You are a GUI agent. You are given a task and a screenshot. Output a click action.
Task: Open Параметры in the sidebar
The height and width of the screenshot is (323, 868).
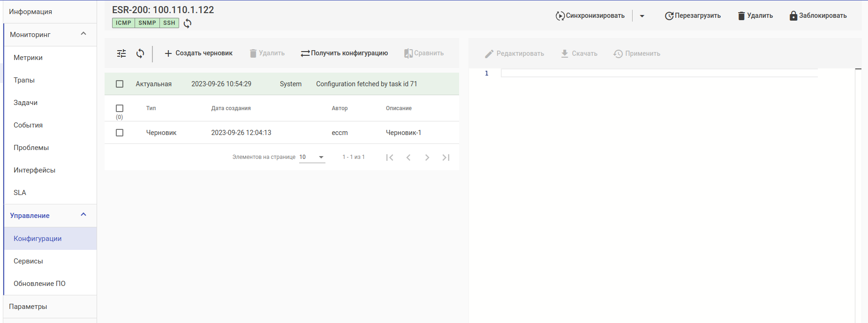click(x=50, y=307)
